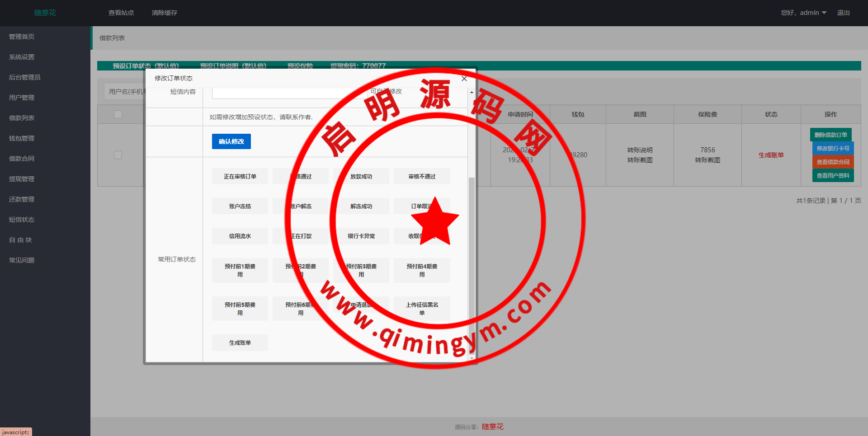Go to 钱包管理 sidebar menu
Viewport: 868px width, 436px height.
pyautogui.click(x=22, y=138)
